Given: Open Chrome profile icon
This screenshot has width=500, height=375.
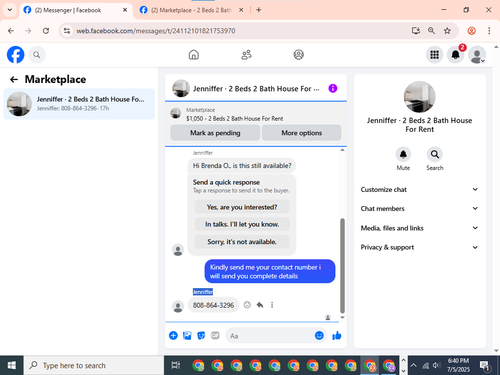Looking at the screenshot, I should 471,31.
